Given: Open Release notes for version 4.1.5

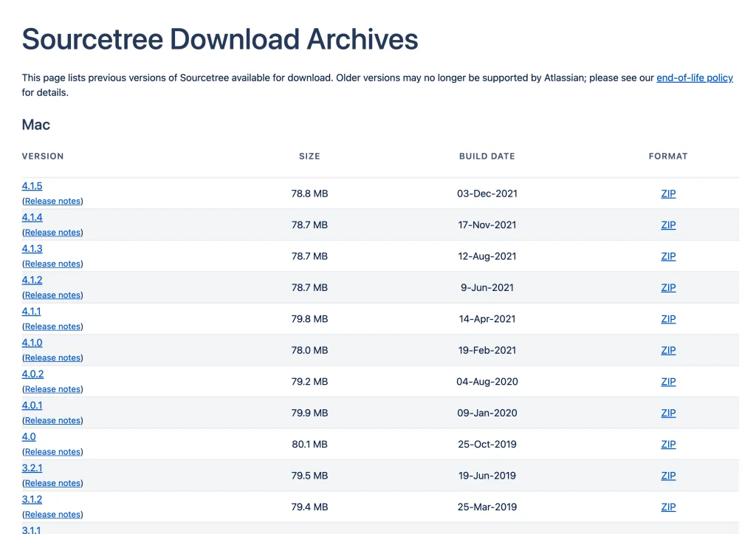Looking at the screenshot, I should 53,201.
